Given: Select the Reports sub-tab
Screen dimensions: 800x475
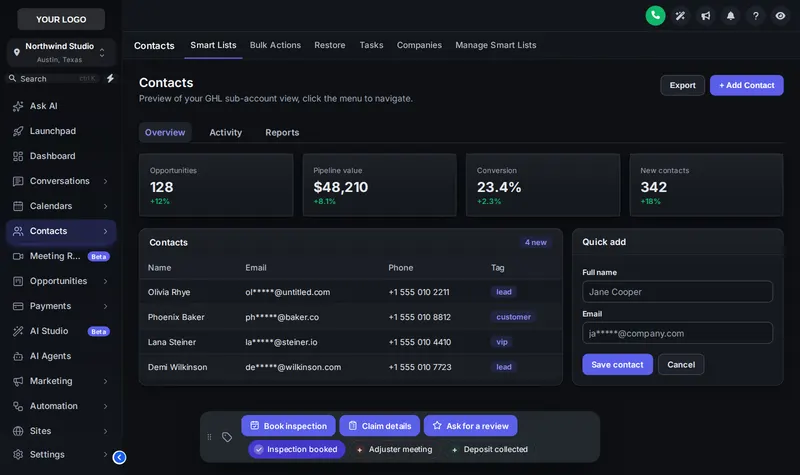Looking at the screenshot, I should pos(282,132).
